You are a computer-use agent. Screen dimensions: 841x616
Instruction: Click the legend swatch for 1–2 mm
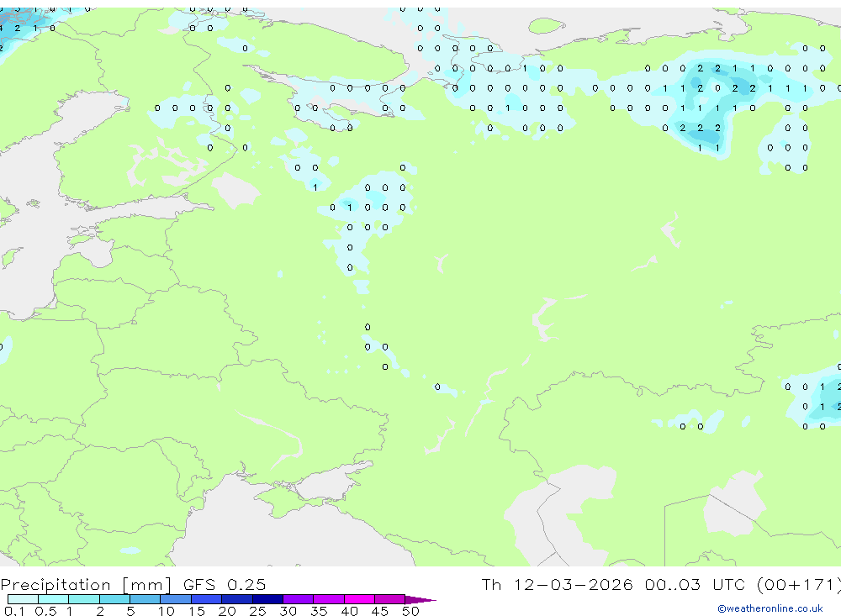84,599
